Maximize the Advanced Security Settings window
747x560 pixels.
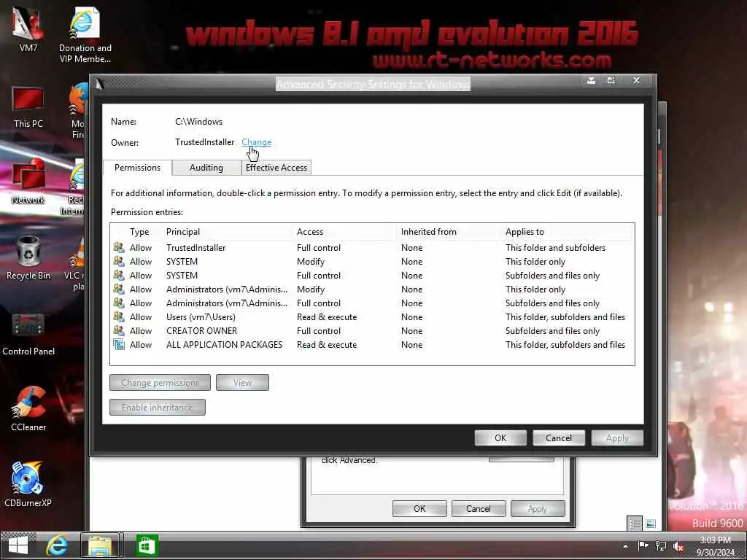click(611, 80)
